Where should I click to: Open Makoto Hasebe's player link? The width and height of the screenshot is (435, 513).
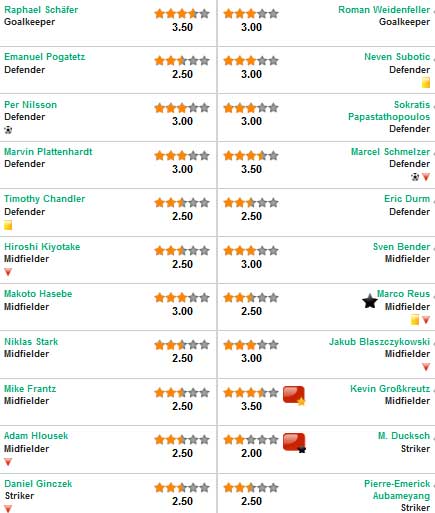point(38,294)
